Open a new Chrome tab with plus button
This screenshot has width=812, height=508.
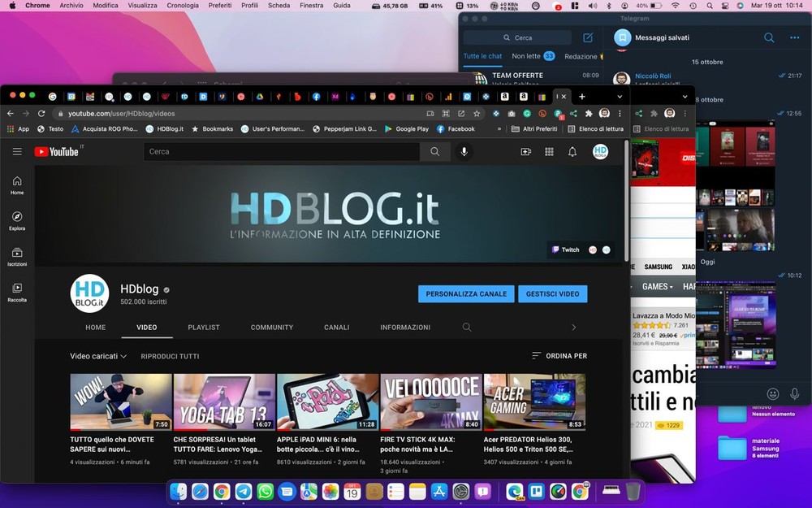coord(582,97)
